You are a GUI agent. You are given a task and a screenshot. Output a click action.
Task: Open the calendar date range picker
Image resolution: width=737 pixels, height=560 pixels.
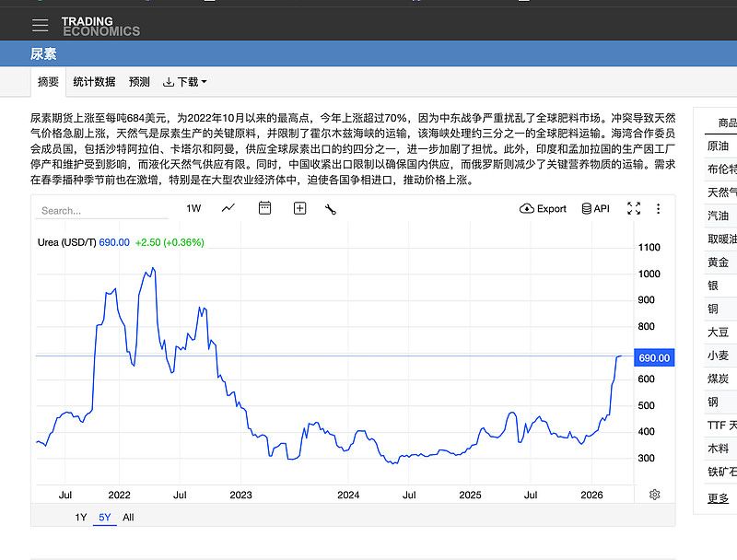(264, 208)
